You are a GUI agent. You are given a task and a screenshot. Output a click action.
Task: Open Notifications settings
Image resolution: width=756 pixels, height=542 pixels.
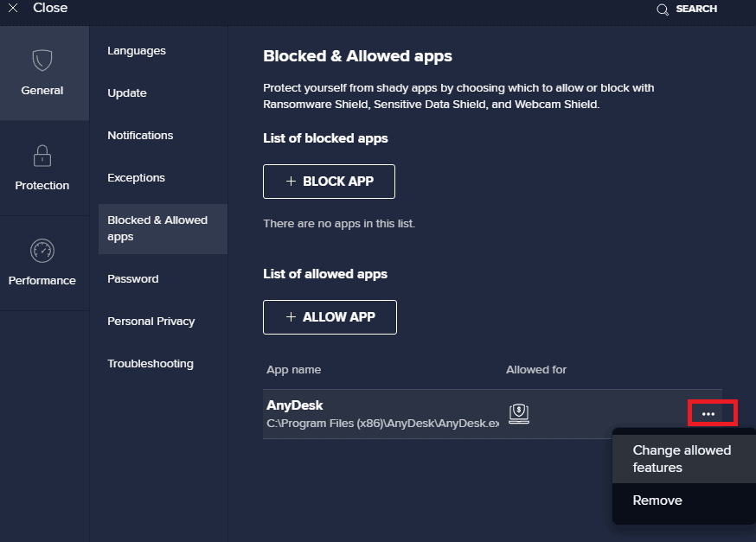140,136
